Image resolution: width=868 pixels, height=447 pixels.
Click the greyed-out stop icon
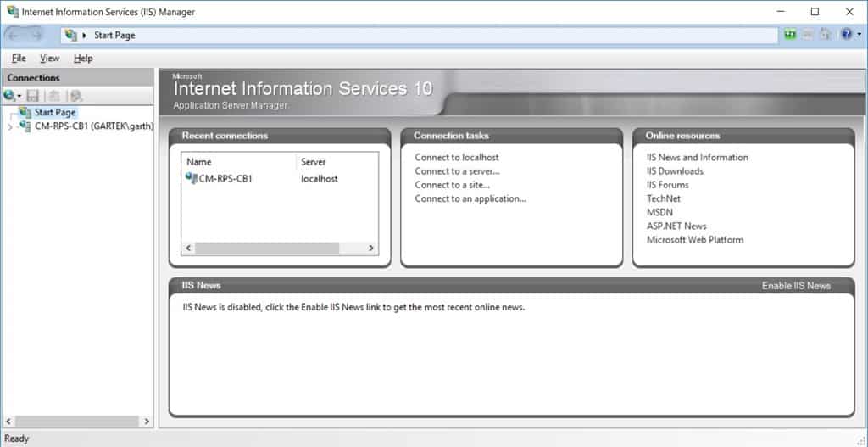[808, 34]
